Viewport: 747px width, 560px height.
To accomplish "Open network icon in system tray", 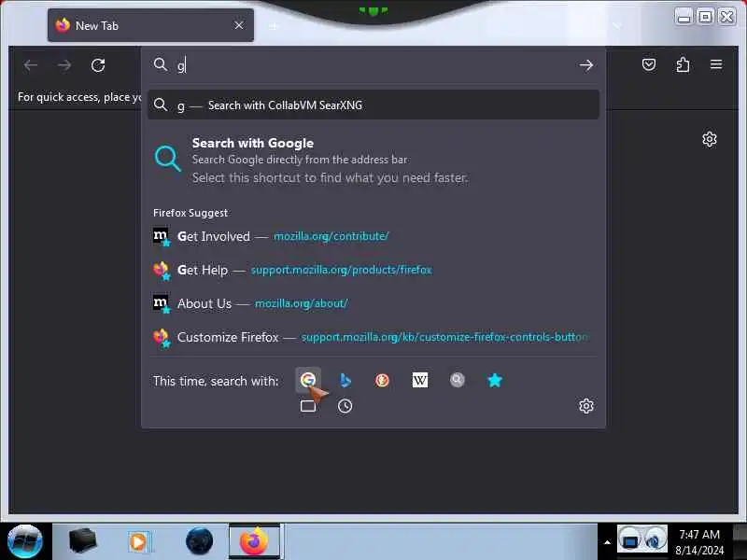I will [x=629, y=540].
